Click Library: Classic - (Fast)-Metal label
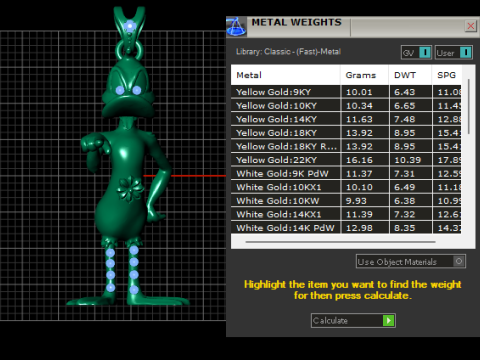The height and width of the screenshot is (360, 480). tap(288, 52)
